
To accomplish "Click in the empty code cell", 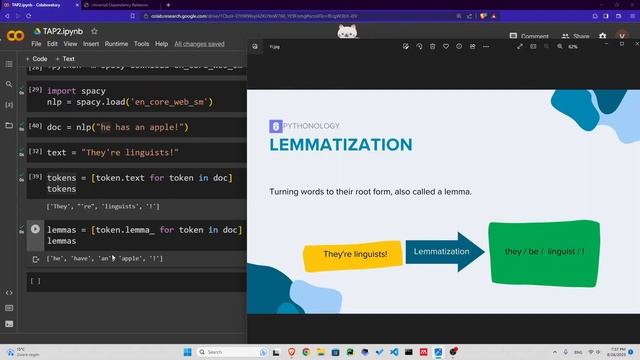I will click(136, 281).
